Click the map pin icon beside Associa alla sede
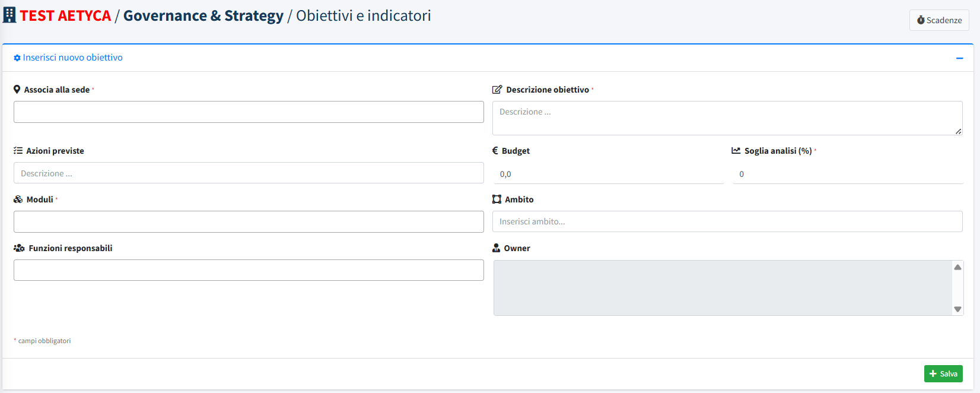The height and width of the screenshot is (393, 980). click(17, 90)
